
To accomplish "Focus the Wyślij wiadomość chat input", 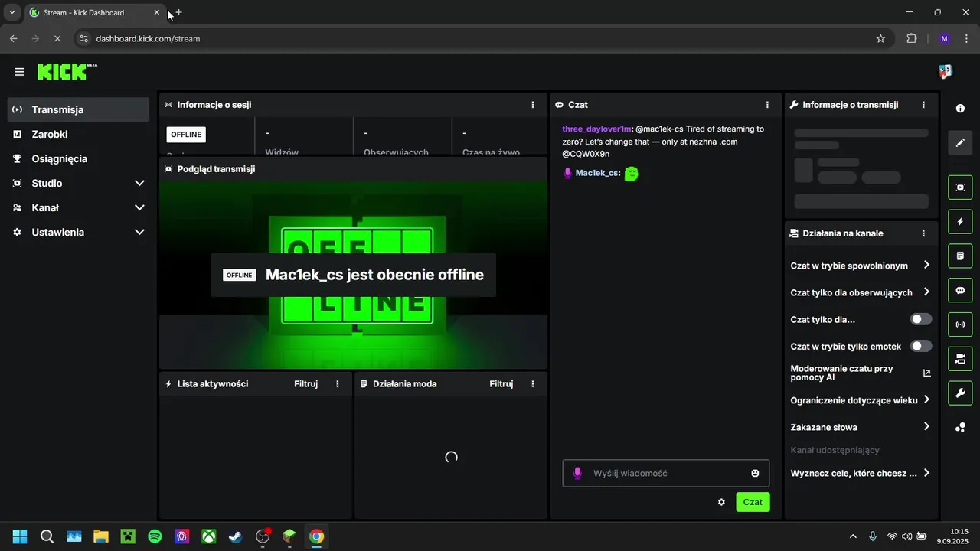I will coord(665,473).
